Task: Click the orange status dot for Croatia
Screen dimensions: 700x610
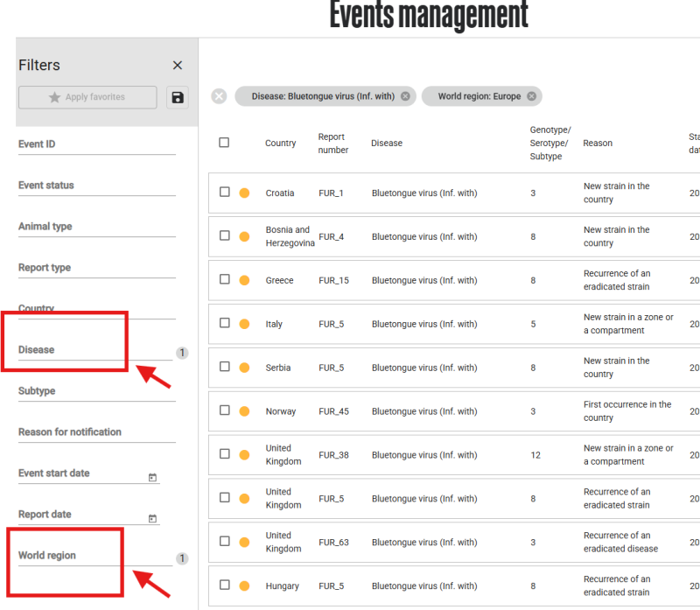Action: 245,193
